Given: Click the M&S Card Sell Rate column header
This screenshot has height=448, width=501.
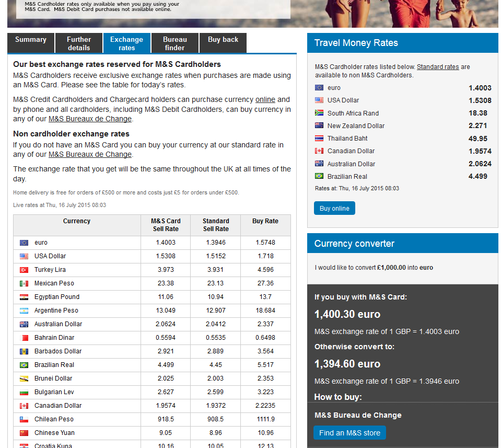Looking at the screenshot, I should coord(166,225).
